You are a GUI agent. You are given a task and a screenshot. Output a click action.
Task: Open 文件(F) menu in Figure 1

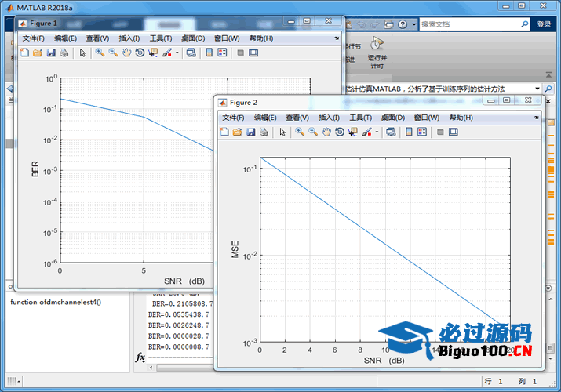tap(34, 38)
